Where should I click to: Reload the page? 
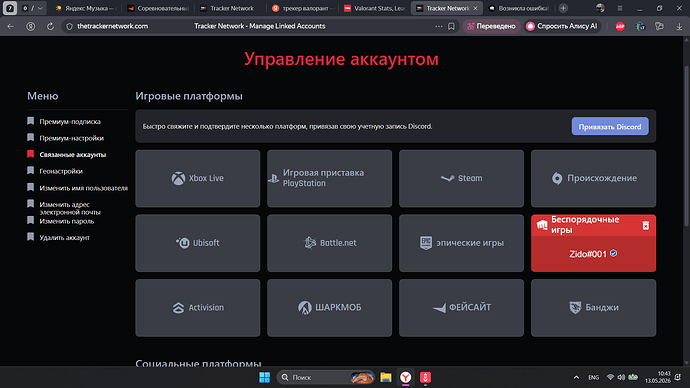[x=50, y=26]
